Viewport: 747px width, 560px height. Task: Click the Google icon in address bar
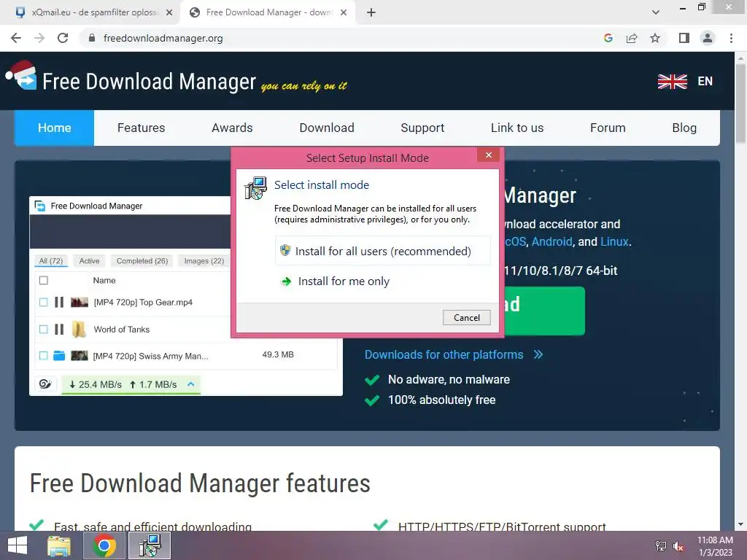pyautogui.click(x=608, y=38)
